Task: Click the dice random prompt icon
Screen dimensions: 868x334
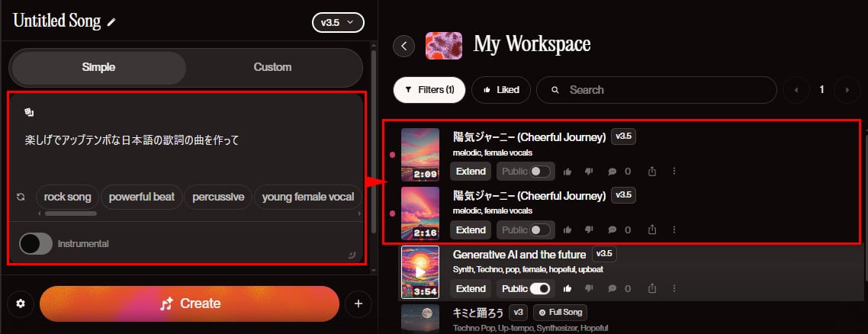Action: (29, 113)
